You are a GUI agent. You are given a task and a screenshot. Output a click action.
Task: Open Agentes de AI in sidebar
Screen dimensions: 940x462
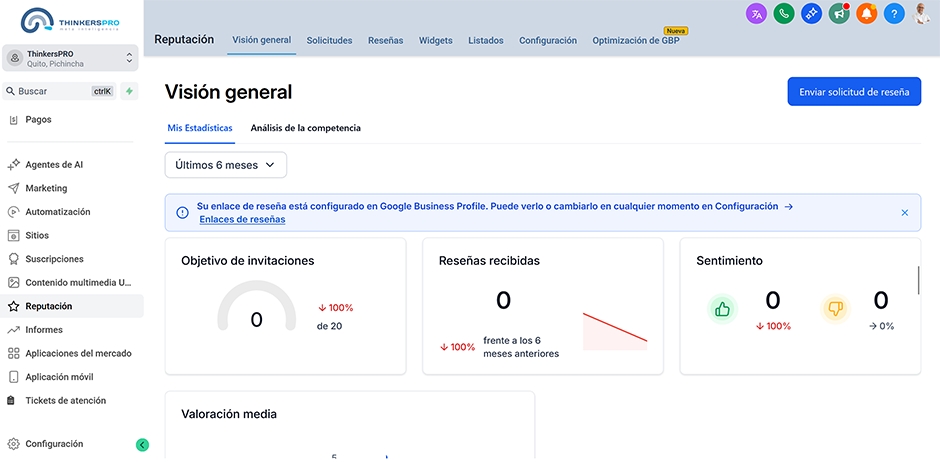click(54, 165)
